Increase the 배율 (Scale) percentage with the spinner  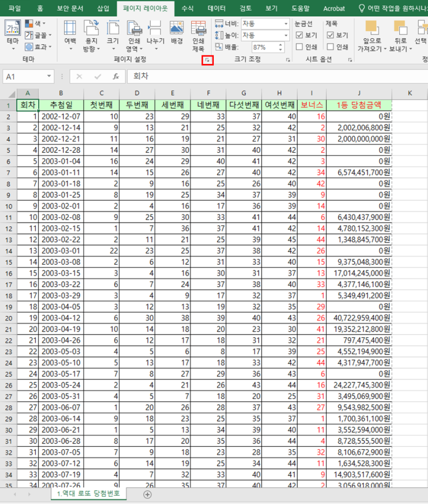[x=281, y=45]
